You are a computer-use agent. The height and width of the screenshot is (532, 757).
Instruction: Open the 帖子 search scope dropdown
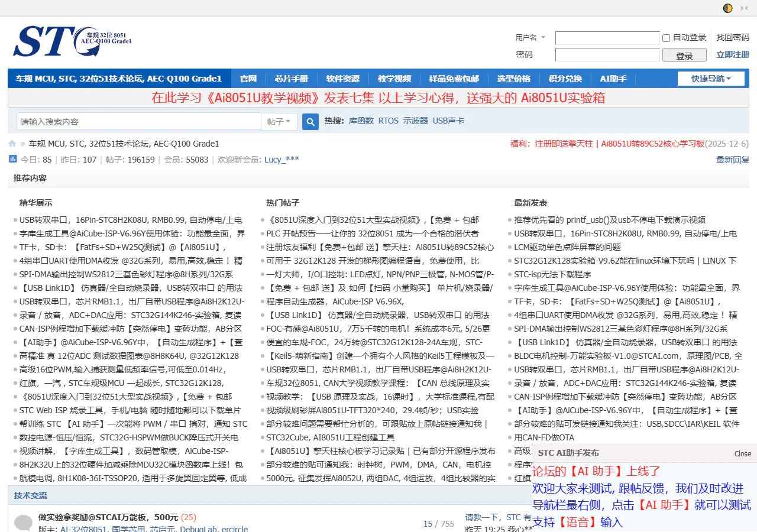(x=279, y=122)
